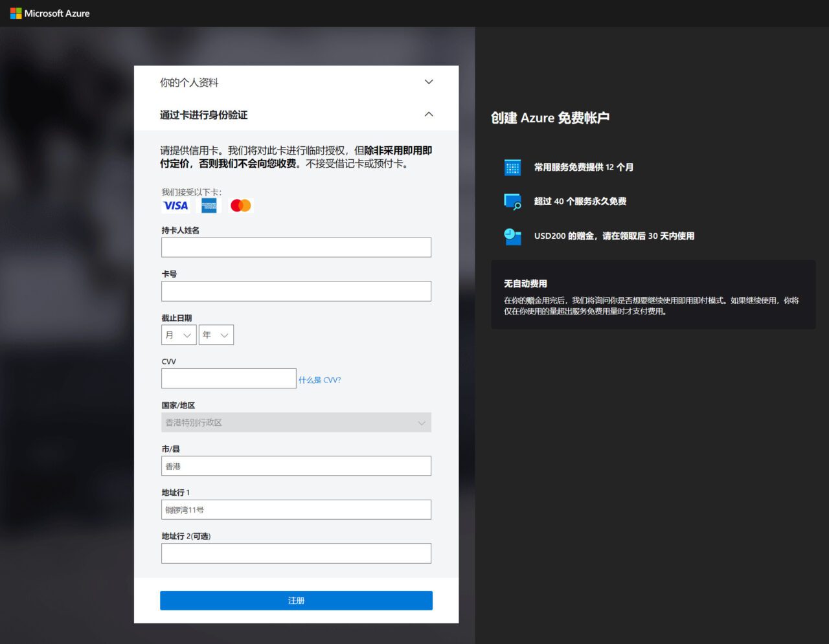This screenshot has width=829, height=644.
Task: Click the 持卡人姓名 input field
Action: click(295, 247)
